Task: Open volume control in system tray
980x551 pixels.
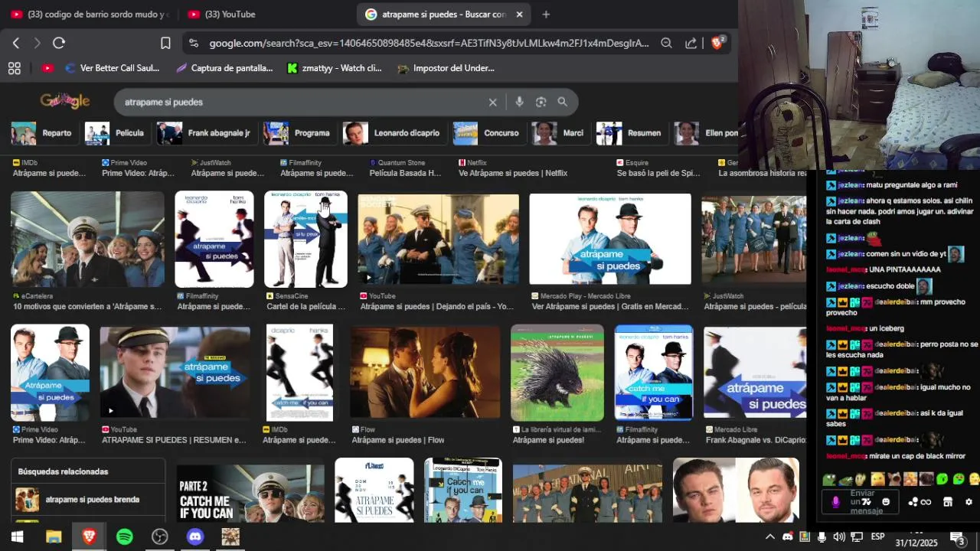Action: click(839, 536)
